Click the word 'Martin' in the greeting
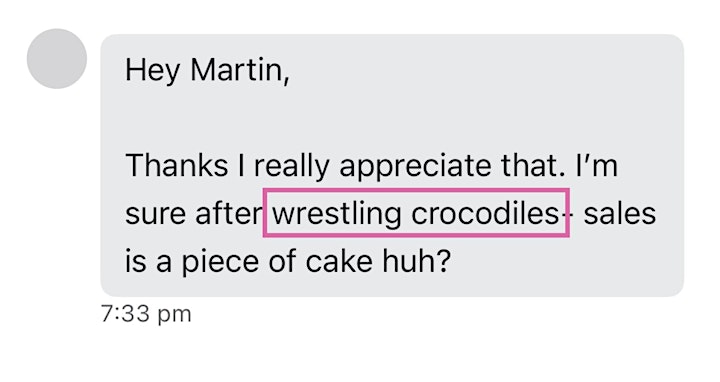Viewport: 720px width, 382px height. point(236,70)
